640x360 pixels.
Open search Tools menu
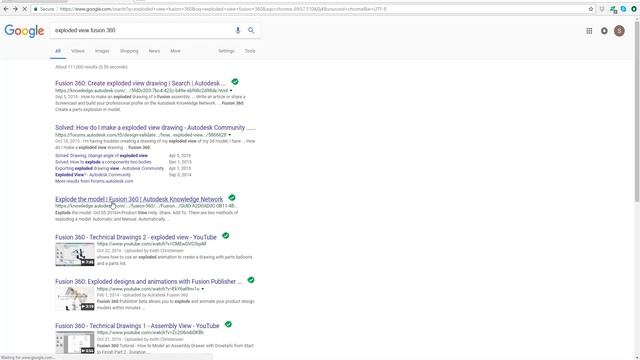tap(250, 51)
